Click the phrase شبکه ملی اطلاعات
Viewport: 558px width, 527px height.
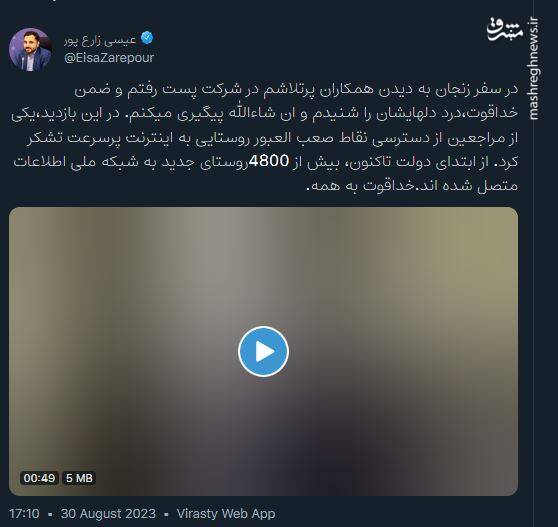[x=75, y=162]
